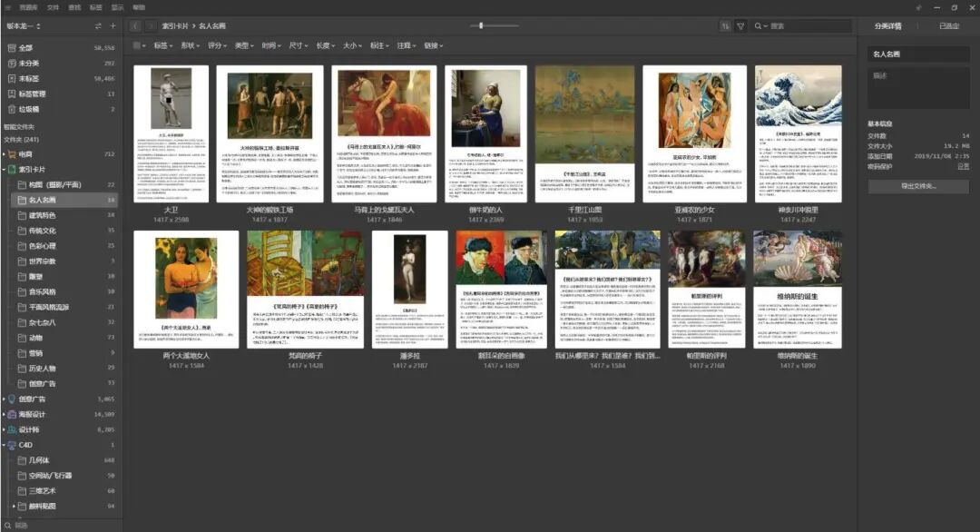Image resolution: width=980 pixels, height=532 pixels.
Task: Open the 注释 (Notes) filter dropdown
Action: click(x=407, y=45)
